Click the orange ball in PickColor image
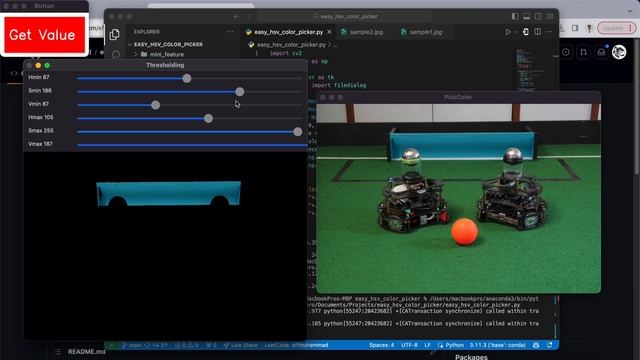 pos(464,232)
